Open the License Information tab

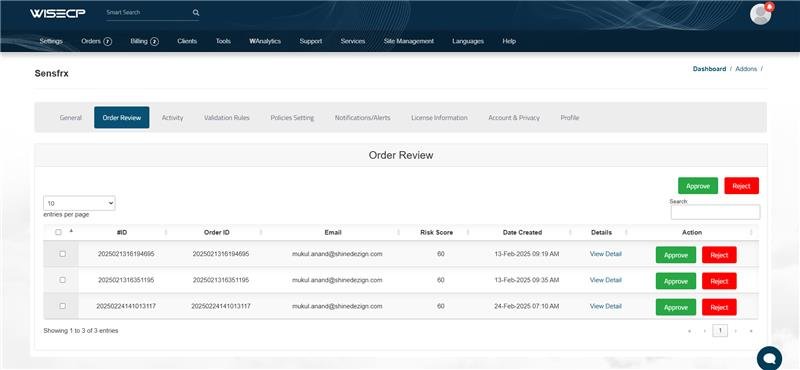[x=439, y=117]
